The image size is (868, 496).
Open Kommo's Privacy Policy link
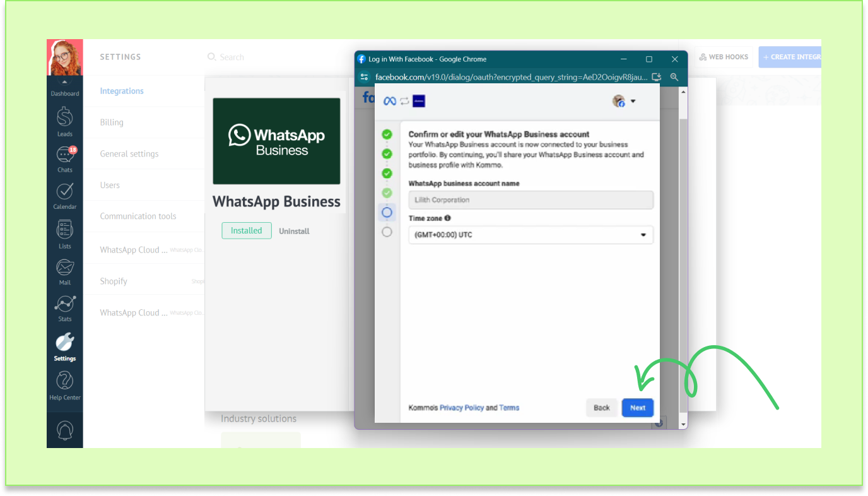click(x=461, y=408)
